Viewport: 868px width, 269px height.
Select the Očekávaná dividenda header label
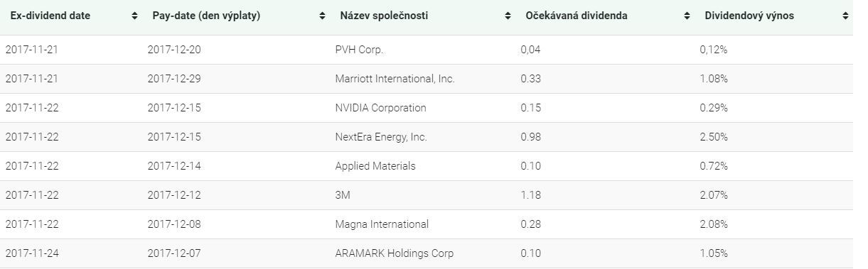[577, 16]
